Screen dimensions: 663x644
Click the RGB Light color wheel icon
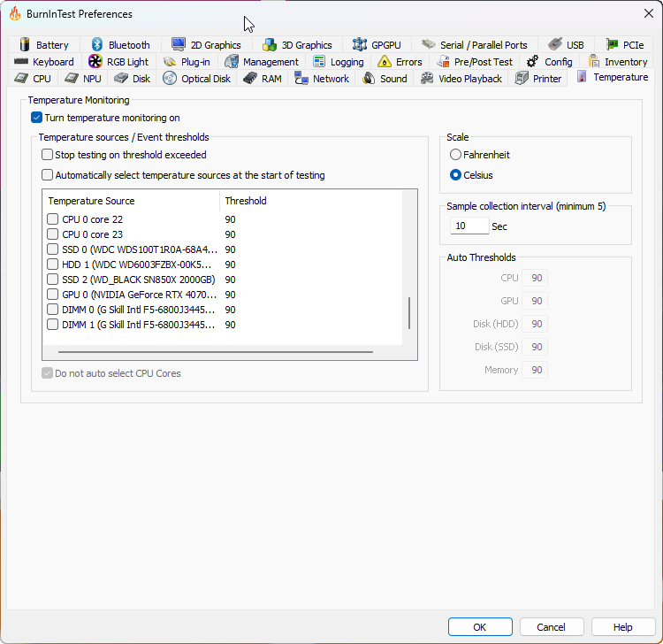click(95, 61)
